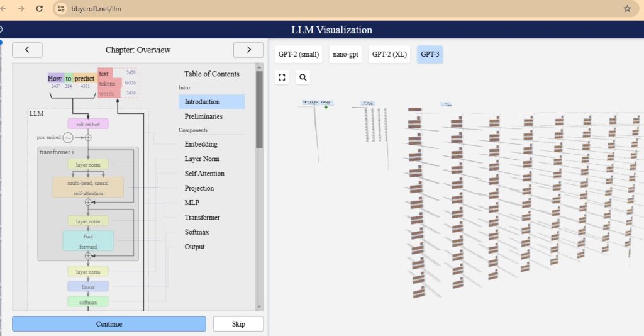Click the feed forward block in diagram
Screen dimensions: 644x336
point(88,242)
